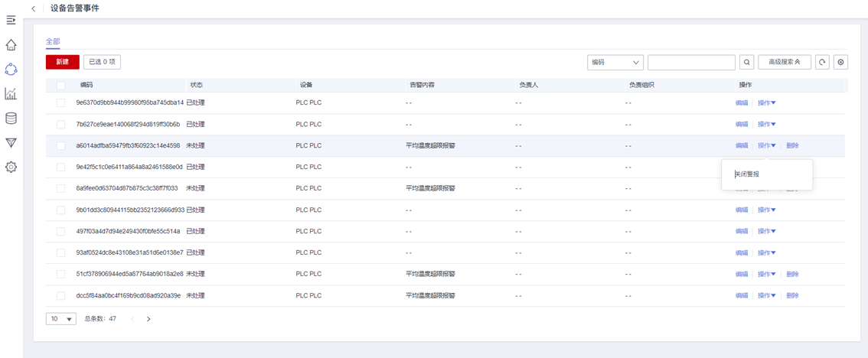The height and width of the screenshot is (358, 868).
Task: Select the chart statistics sidebar icon
Action: coord(11,94)
